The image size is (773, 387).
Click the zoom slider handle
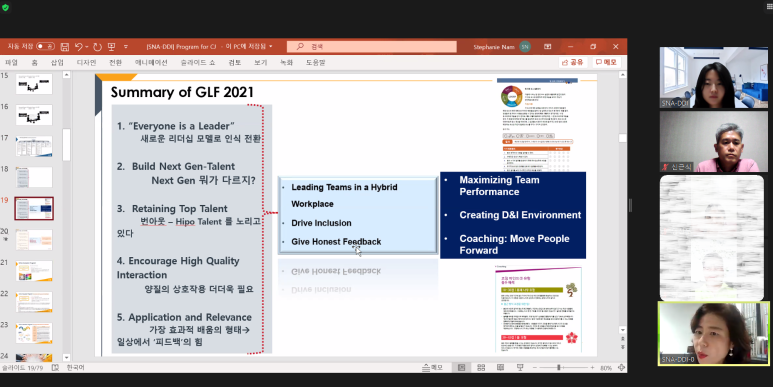tap(559, 368)
